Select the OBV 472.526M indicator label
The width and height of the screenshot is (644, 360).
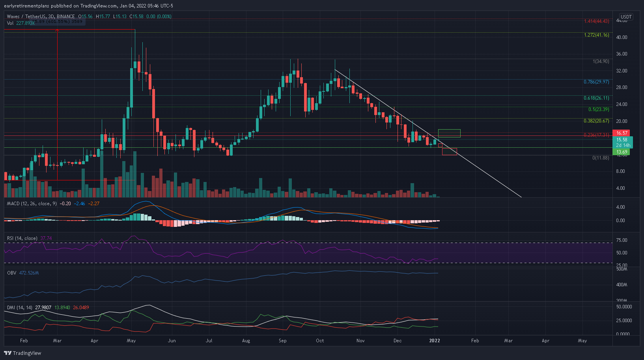pos(23,273)
